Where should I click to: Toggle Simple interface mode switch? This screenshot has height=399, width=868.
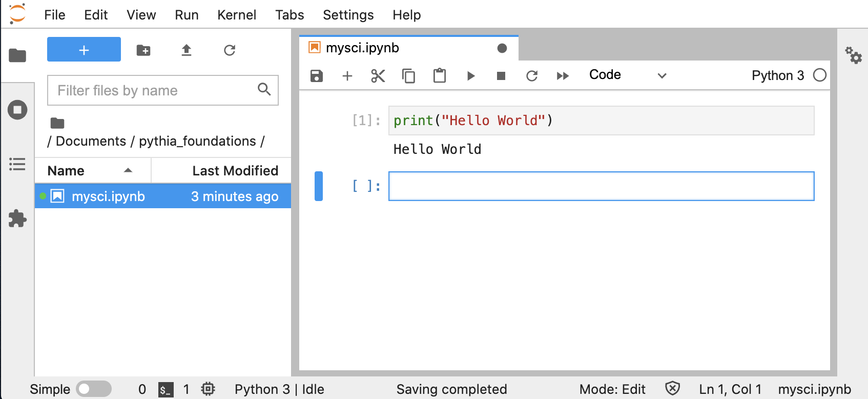93,389
